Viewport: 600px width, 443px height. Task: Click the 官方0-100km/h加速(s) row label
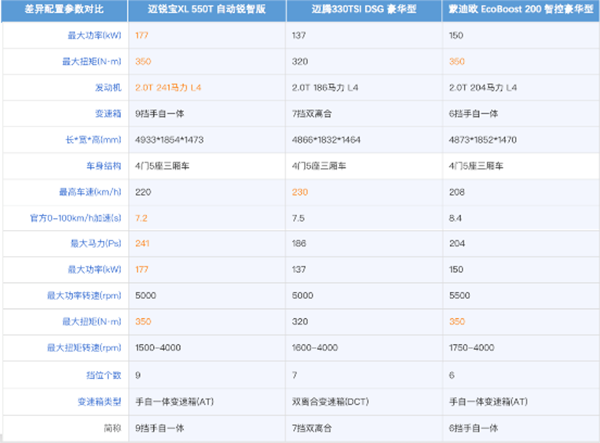pyautogui.click(x=76, y=218)
